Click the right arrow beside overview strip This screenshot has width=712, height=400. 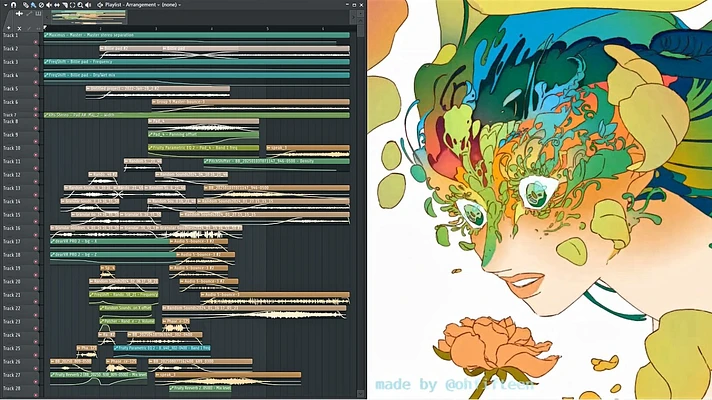tap(353, 17)
